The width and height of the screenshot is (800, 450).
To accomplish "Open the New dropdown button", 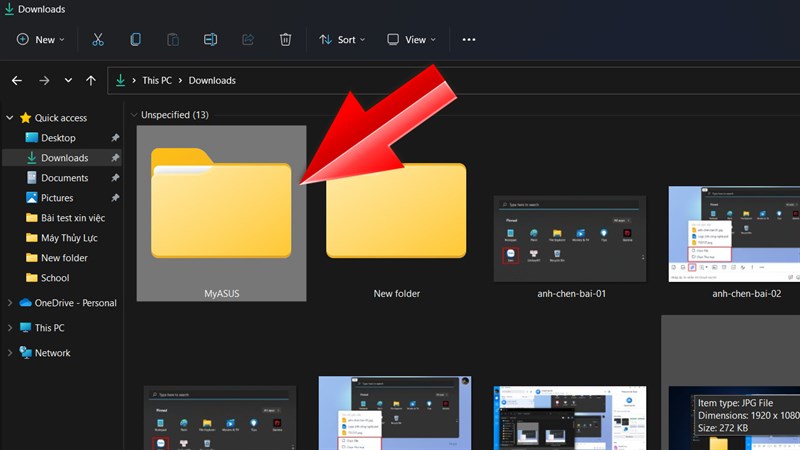I will (x=41, y=39).
